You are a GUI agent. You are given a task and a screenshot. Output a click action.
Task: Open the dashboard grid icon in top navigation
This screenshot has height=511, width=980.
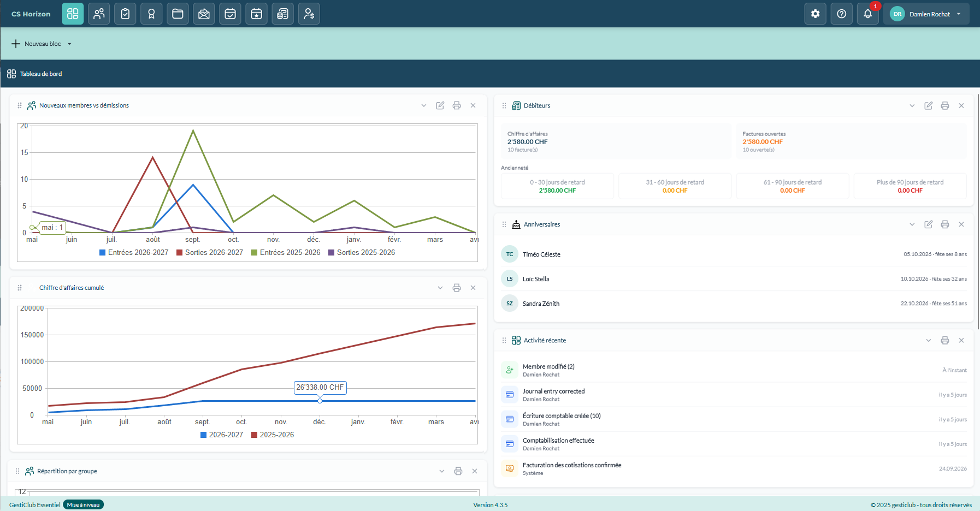click(73, 14)
